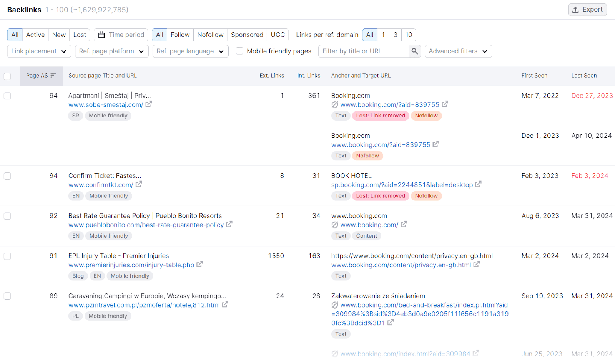Select the Pueblo Bonito Resorts row checkbox
This screenshot has width=615, height=364.
click(7, 216)
